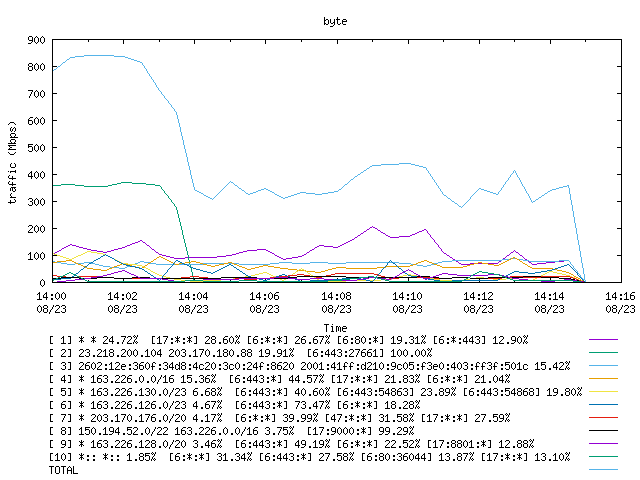Click the 14:10 08/23 time label
This screenshot has width=640, height=480.
coord(407,302)
